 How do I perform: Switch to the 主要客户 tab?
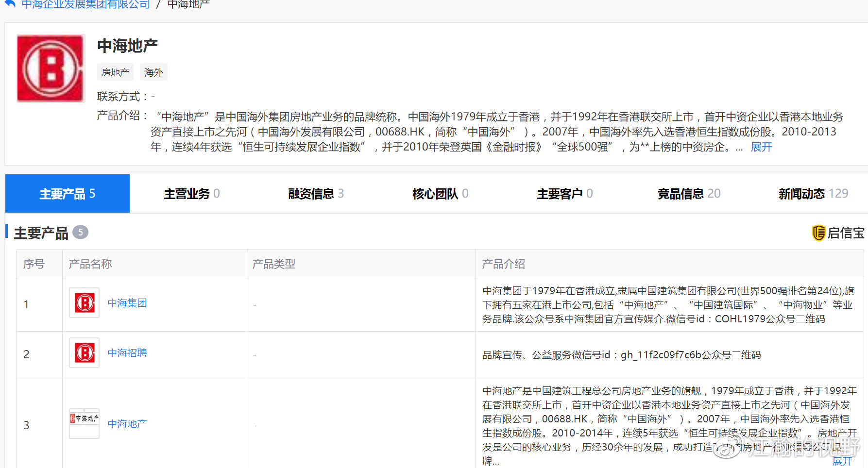(x=565, y=194)
